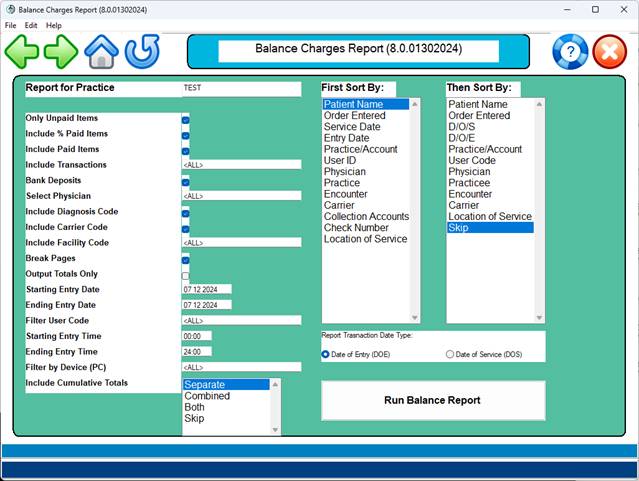This screenshot has height=481, width=639.
Task: Click the Select Physician field
Action: point(240,196)
